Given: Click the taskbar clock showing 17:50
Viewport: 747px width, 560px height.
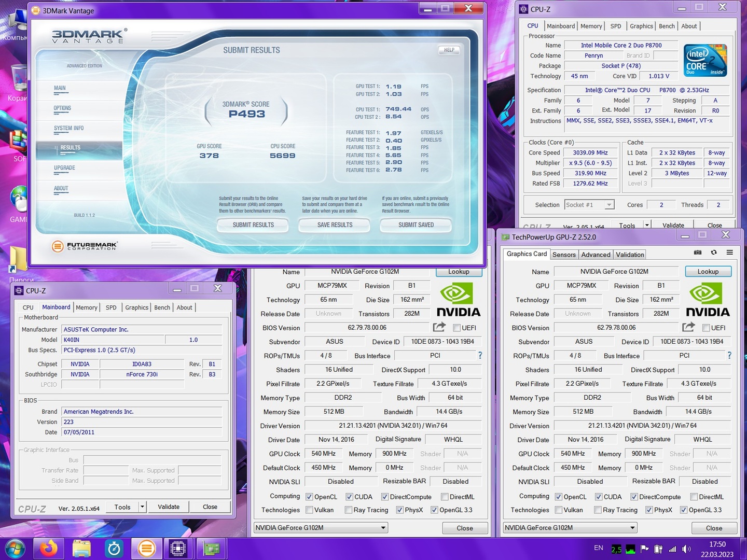Looking at the screenshot, I should coord(717,544).
